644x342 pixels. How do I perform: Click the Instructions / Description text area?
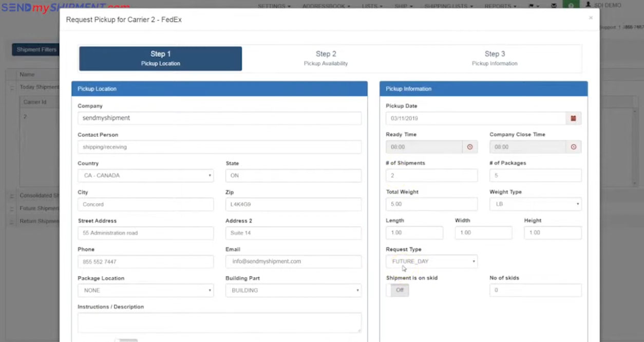(219, 322)
